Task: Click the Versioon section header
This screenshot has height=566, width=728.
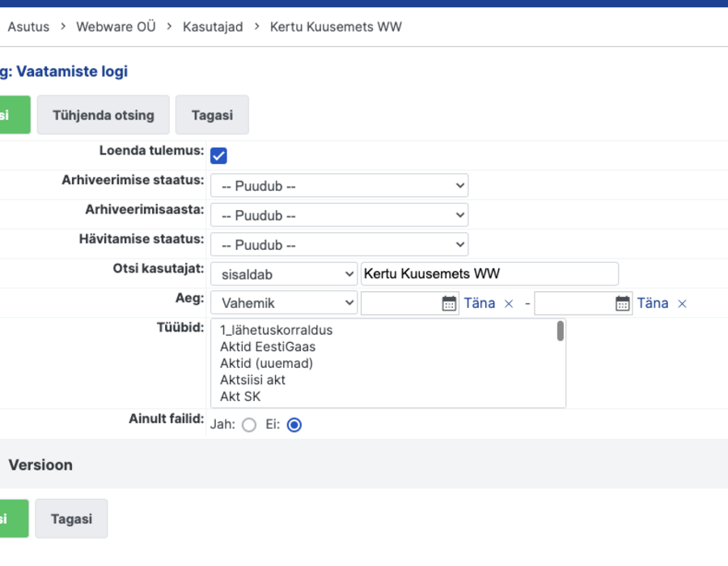Action: coord(364,464)
